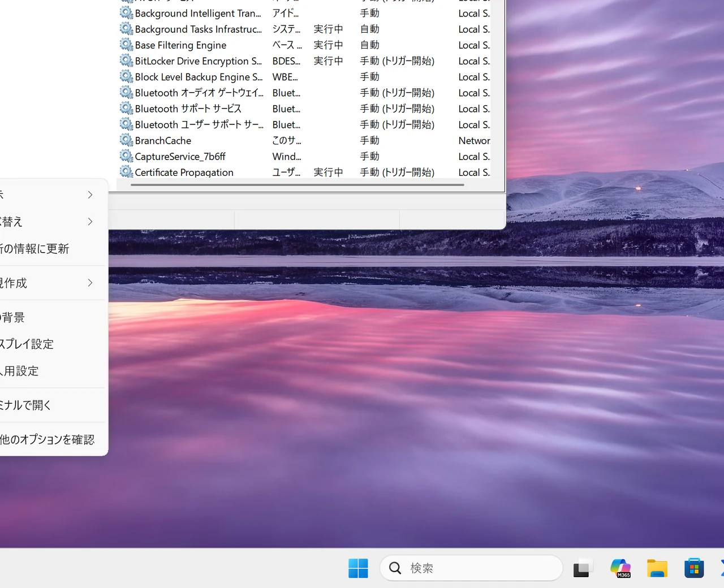Open File Explorer from the taskbar

(x=657, y=568)
